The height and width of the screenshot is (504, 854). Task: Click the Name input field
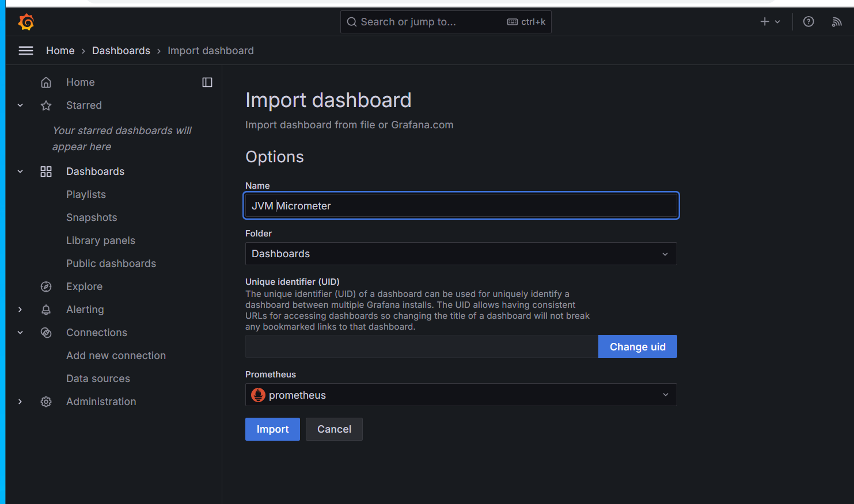tap(461, 206)
